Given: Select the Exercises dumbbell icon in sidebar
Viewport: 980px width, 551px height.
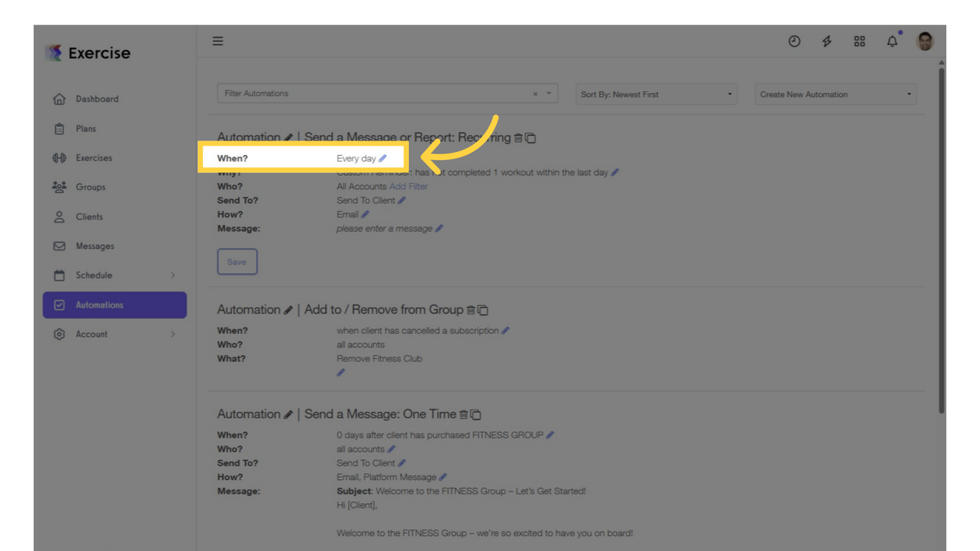Looking at the screenshot, I should [59, 158].
